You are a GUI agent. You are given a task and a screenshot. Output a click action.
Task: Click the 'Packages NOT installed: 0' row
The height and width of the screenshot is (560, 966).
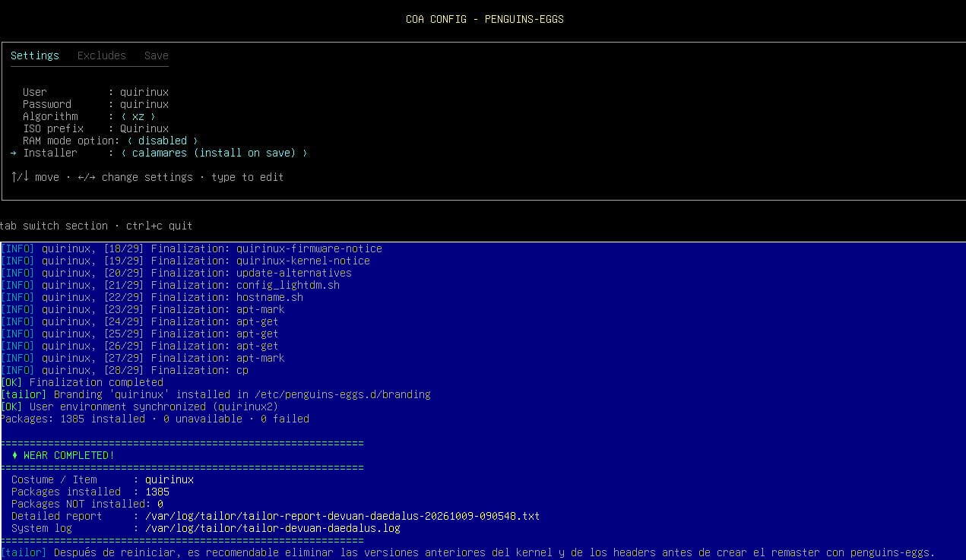[87, 504]
